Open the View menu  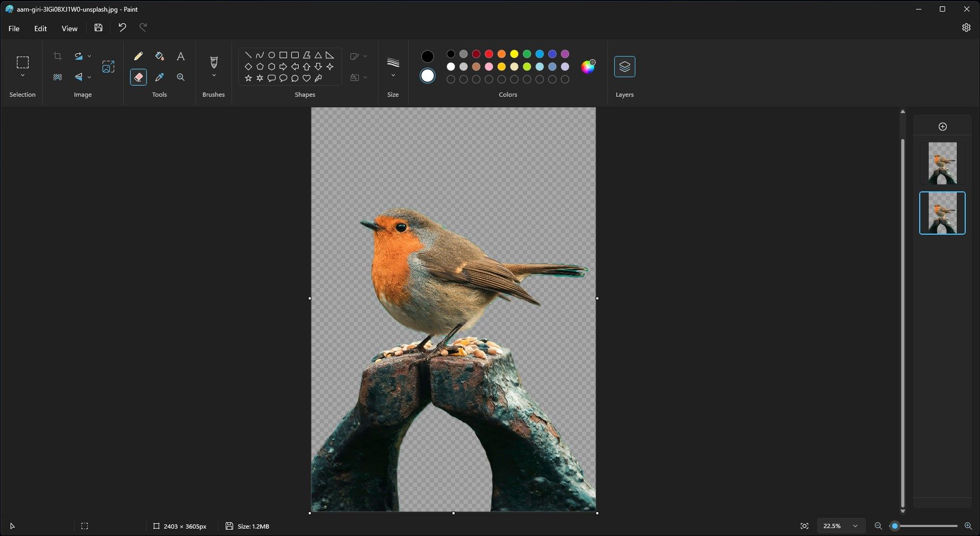[x=69, y=29]
